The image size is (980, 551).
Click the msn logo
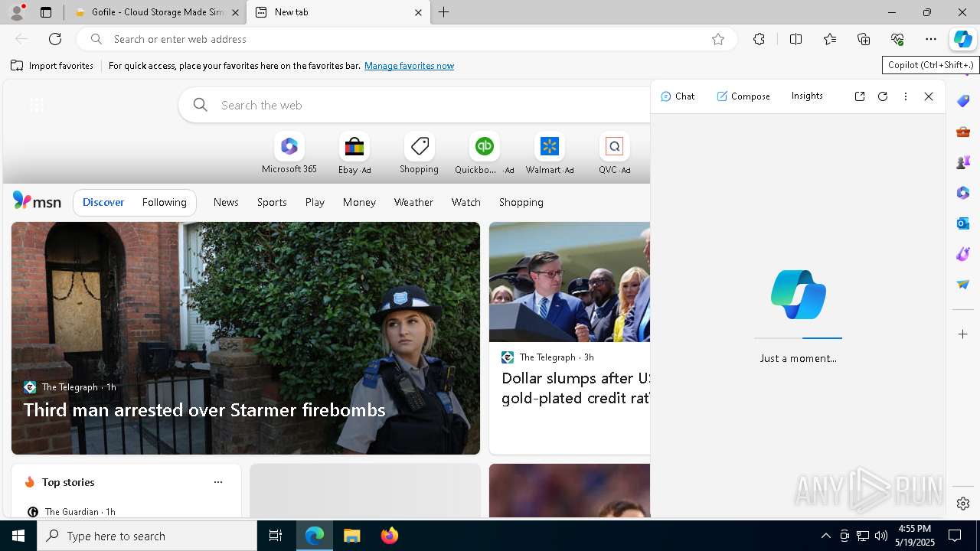pyautogui.click(x=37, y=201)
